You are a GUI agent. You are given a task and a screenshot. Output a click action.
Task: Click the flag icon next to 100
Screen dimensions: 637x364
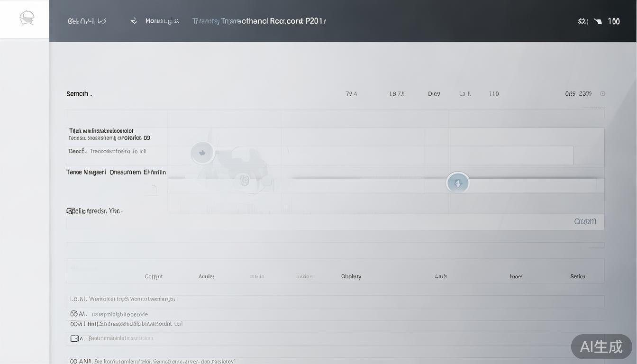[598, 21]
